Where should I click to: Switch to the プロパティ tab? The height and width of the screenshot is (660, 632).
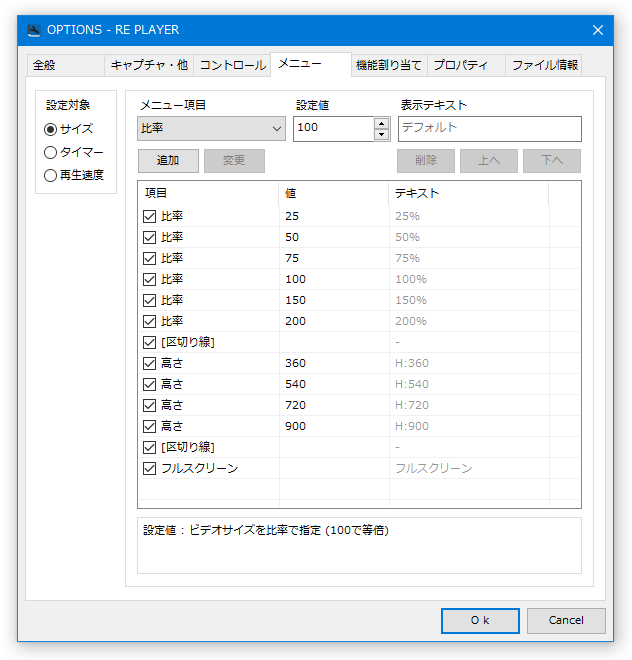click(x=466, y=65)
